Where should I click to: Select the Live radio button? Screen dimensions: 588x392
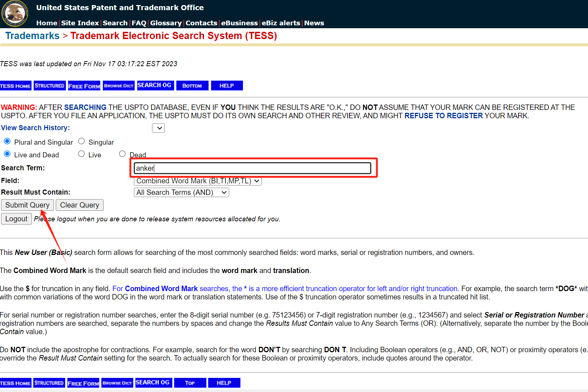[81, 154]
